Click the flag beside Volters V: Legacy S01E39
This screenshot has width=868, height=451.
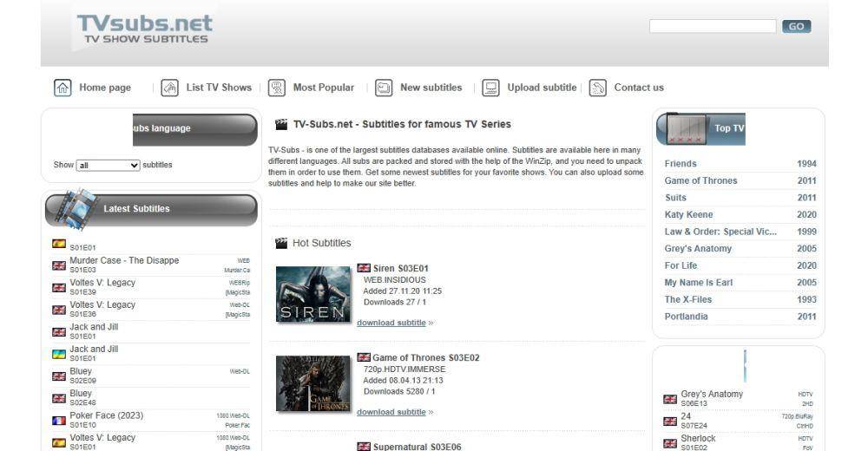click(x=59, y=288)
